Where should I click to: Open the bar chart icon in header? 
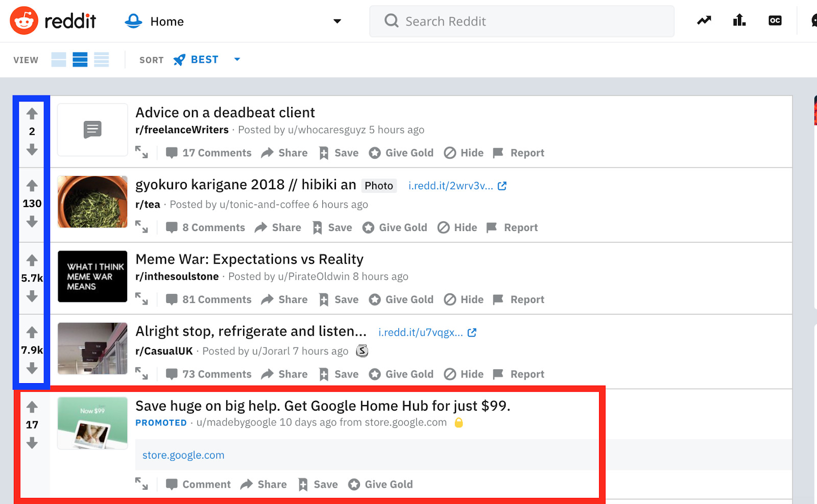(739, 20)
